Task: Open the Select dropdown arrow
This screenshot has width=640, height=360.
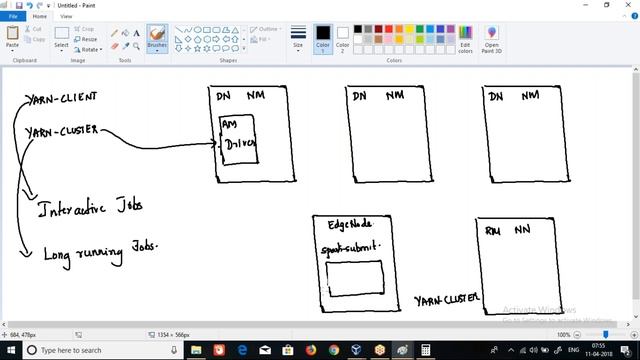Action: coord(62,50)
